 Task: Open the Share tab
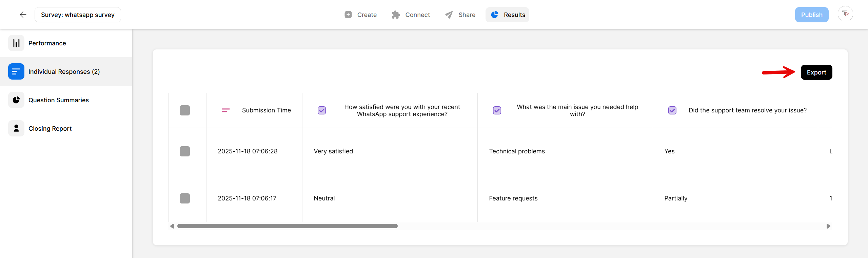tap(460, 15)
